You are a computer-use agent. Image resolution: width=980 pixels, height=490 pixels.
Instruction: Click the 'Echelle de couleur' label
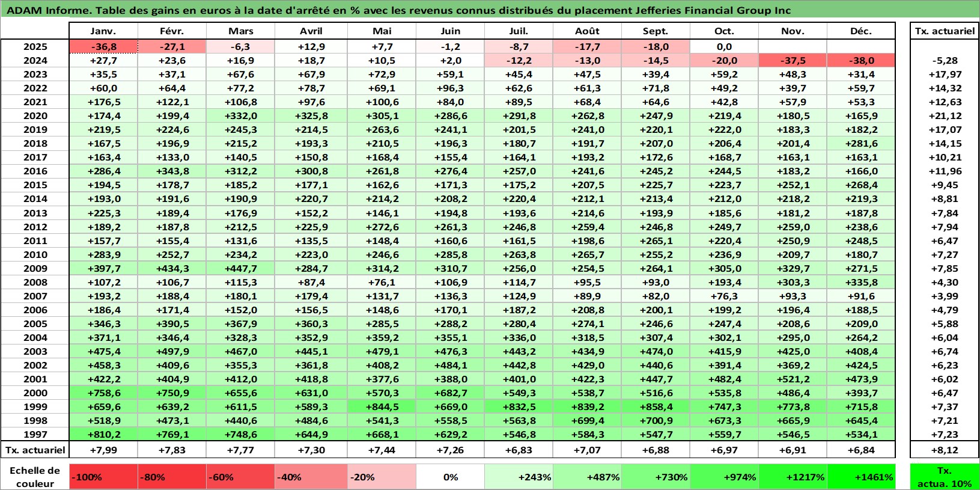(x=35, y=477)
